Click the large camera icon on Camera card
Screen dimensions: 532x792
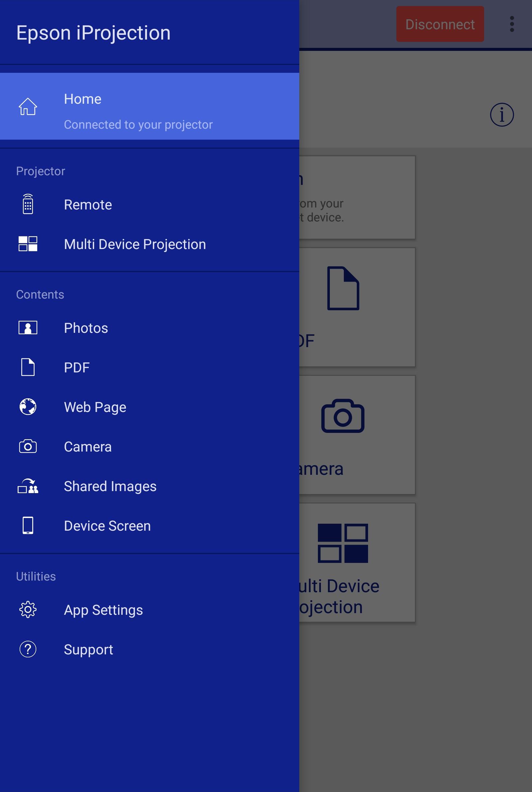click(x=343, y=416)
